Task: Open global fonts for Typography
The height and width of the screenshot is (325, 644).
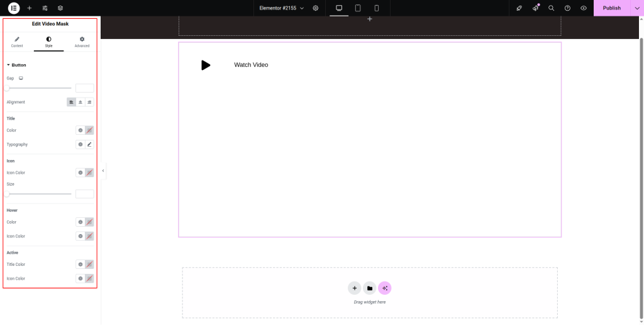Action: 80,144
